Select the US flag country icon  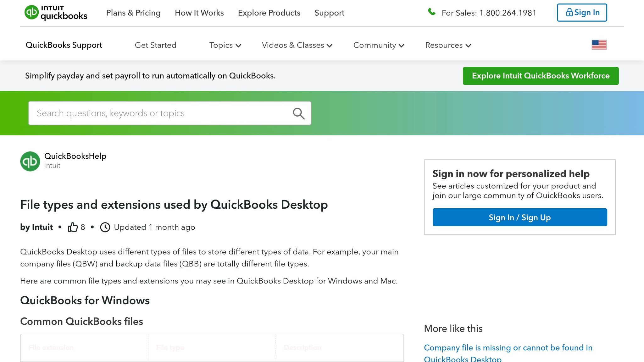pos(599,45)
